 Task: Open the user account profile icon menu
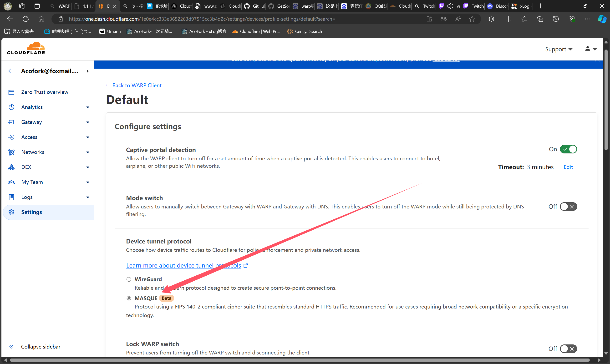(x=591, y=49)
